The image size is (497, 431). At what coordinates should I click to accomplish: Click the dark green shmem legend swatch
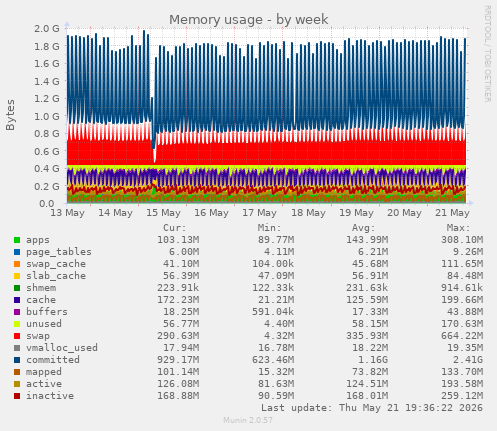pyautogui.click(x=17, y=288)
